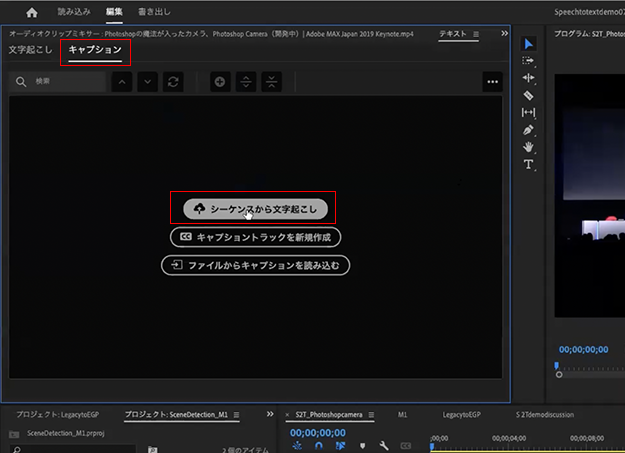Select the Hand tool
625x453 pixels.
click(x=529, y=147)
